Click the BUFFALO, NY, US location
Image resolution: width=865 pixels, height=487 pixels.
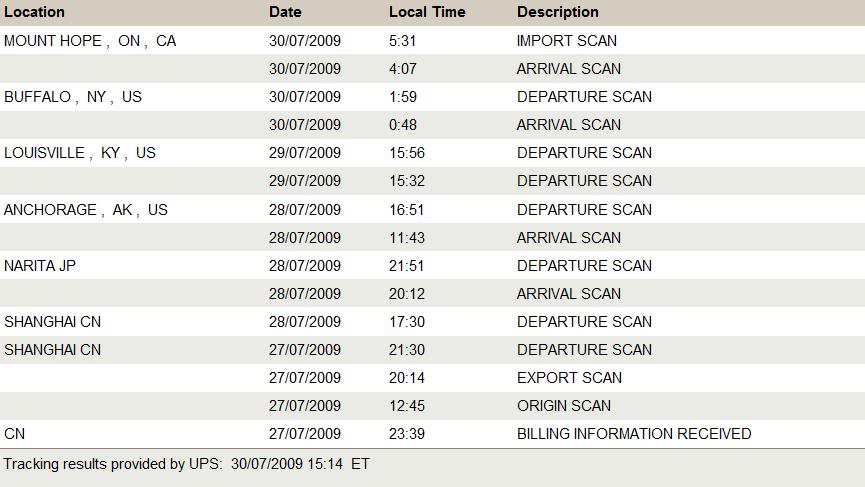click(x=73, y=97)
